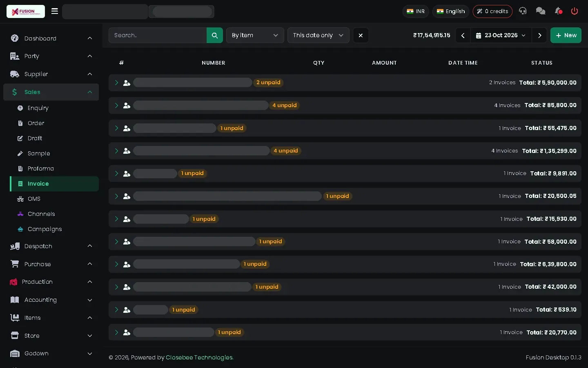
Task: Click the green search magnifier button
Action: pyautogui.click(x=215, y=35)
